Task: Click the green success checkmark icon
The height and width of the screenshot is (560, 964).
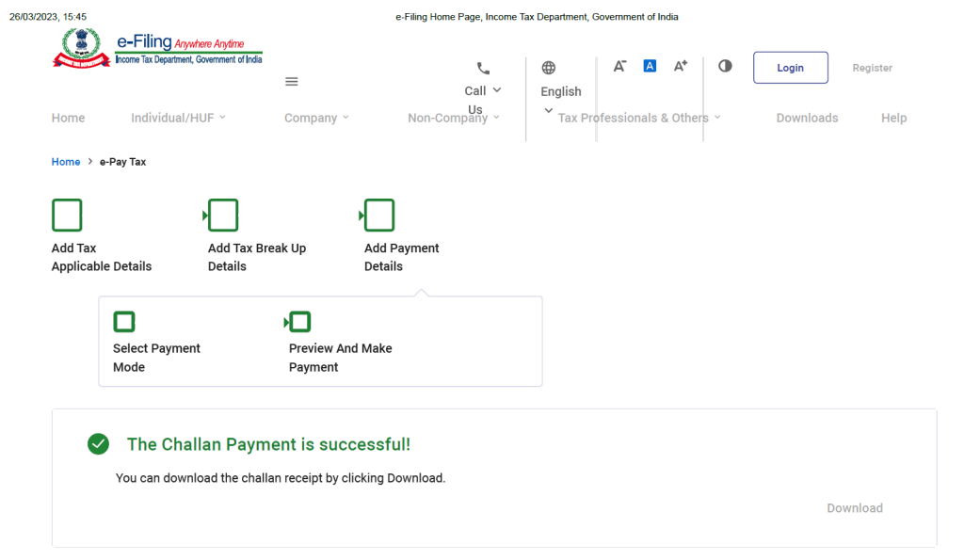Action: click(x=98, y=444)
